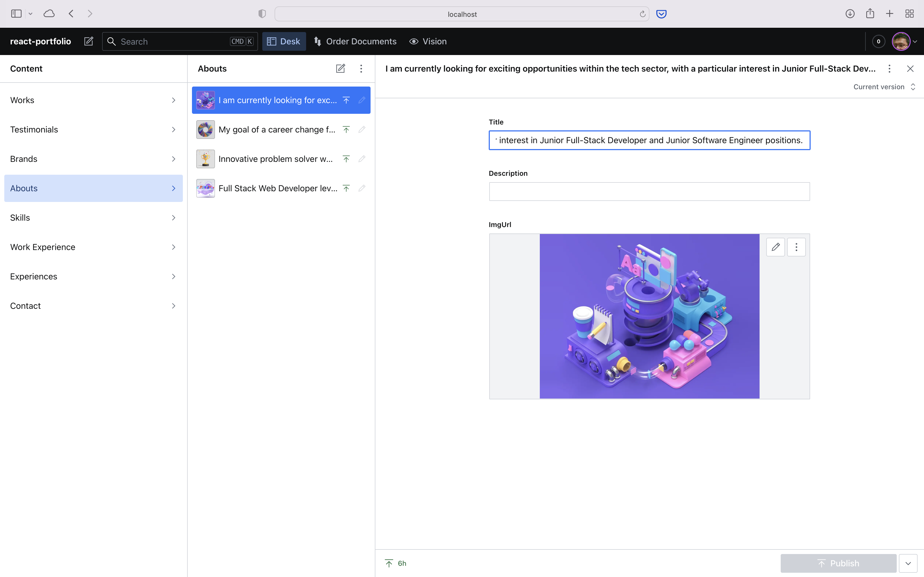Save the page to Pocket
924x577 pixels.
661,14
